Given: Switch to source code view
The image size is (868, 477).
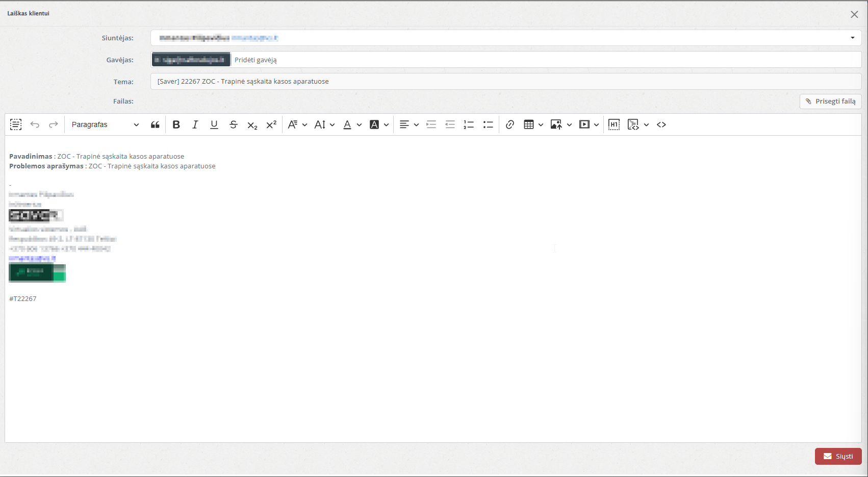Looking at the screenshot, I should (661, 124).
